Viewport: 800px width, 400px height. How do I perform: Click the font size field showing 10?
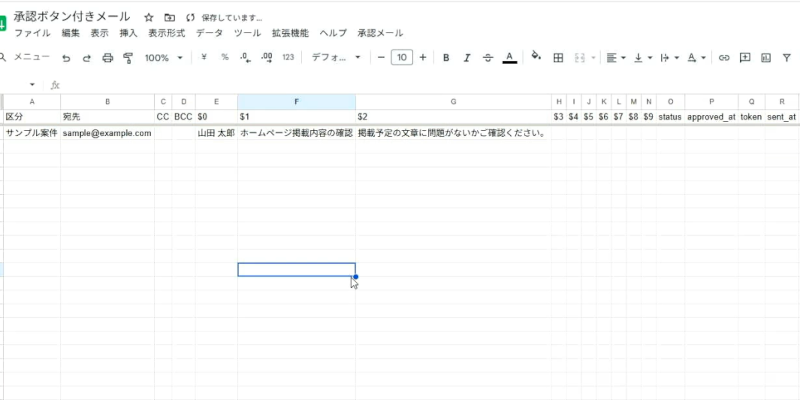point(402,58)
